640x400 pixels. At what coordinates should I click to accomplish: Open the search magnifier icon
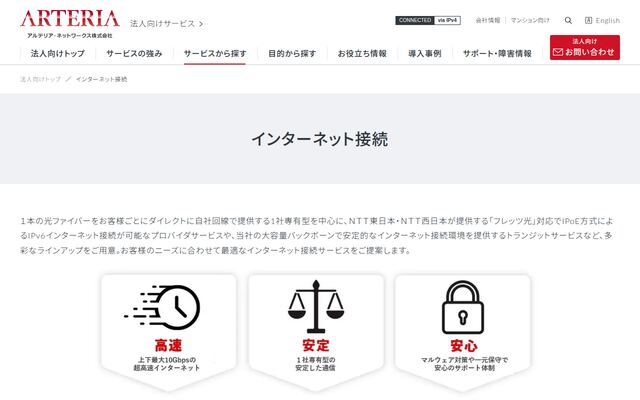coord(568,20)
